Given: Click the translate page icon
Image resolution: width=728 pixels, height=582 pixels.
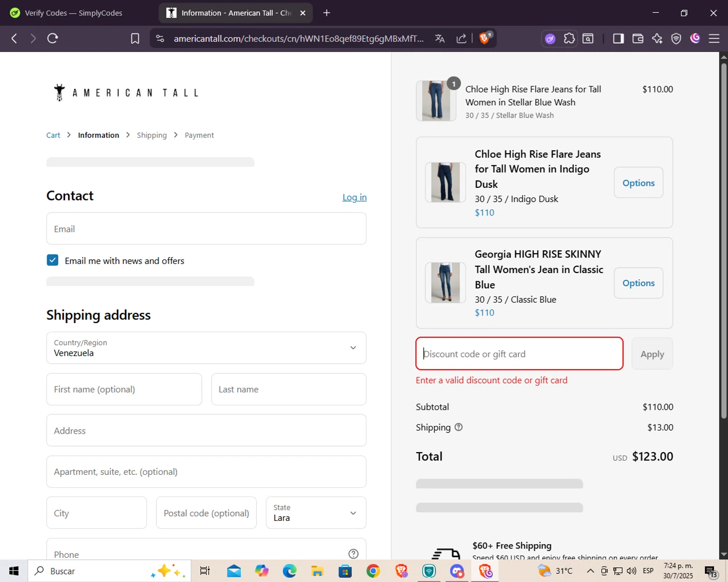Looking at the screenshot, I should click(x=440, y=38).
